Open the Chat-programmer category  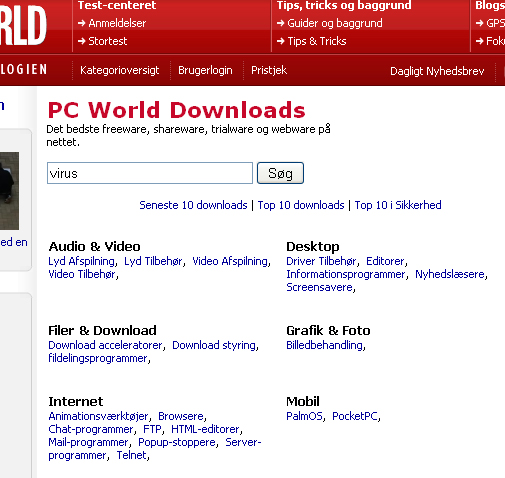(91, 429)
